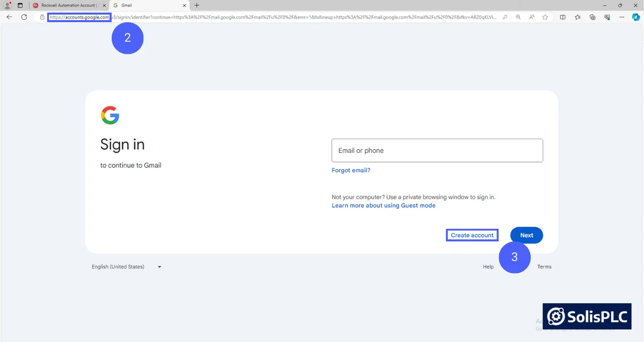Viewport: 644px width, 342px height.
Task: Open Copilot in the browser toolbar
Action: (635, 17)
